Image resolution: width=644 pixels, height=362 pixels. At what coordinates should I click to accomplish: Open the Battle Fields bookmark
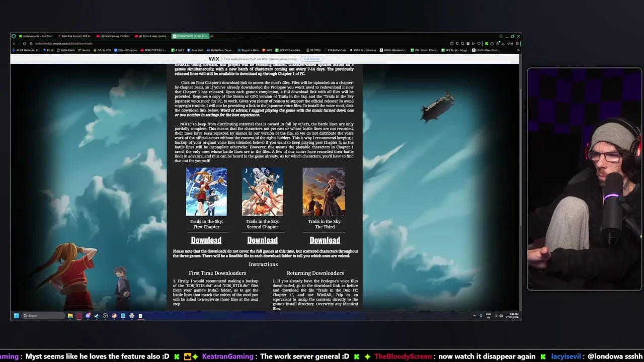(x=65, y=50)
